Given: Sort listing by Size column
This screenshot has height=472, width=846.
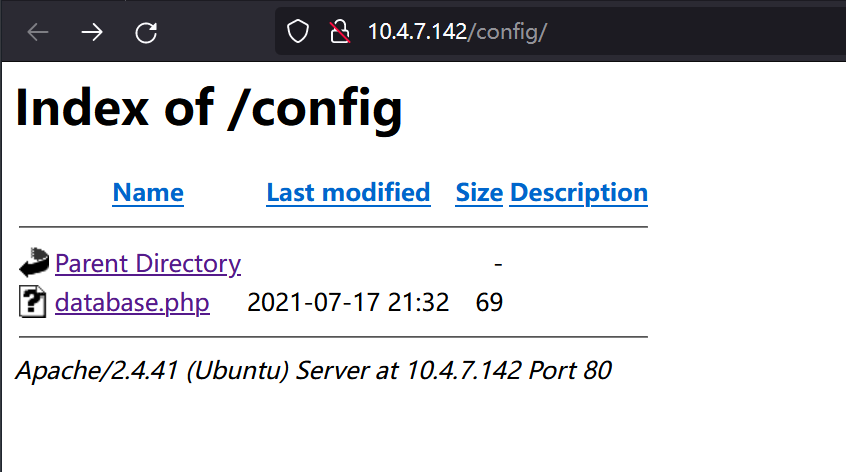Looking at the screenshot, I should pos(479,193).
